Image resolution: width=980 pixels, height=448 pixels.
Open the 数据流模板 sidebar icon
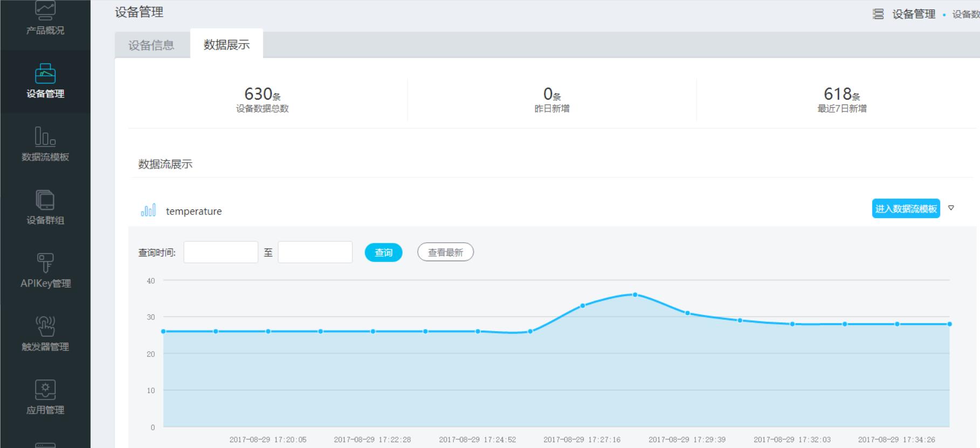coord(45,136)
